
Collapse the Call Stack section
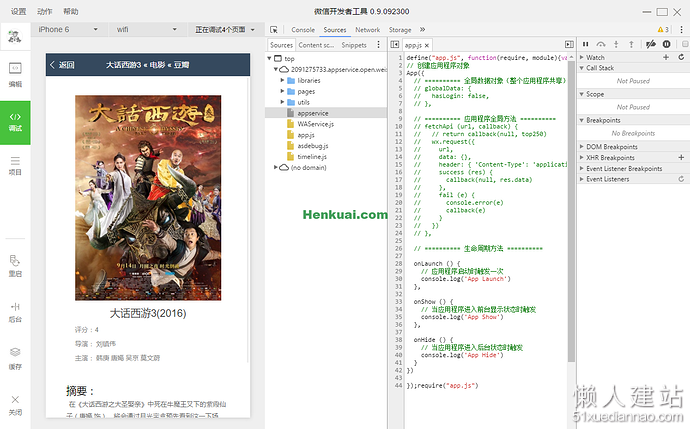pyautogui.click(x=581, y=68)
